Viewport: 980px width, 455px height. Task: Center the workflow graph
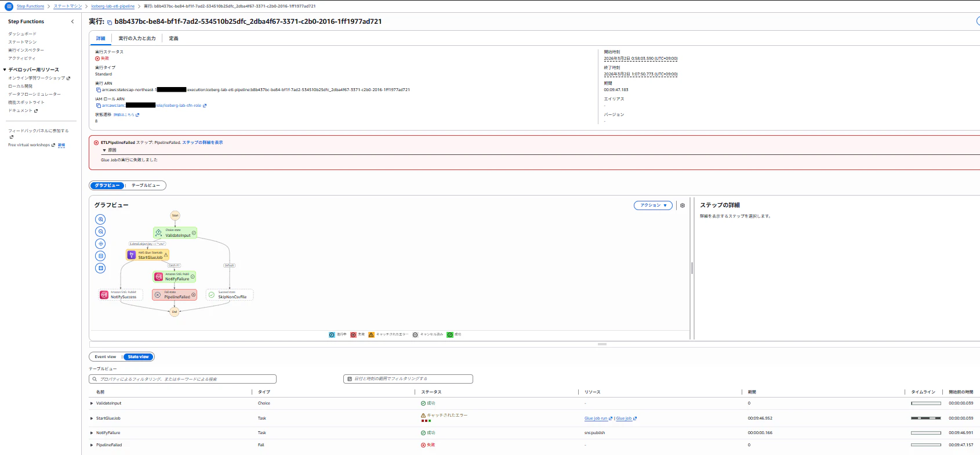click(101, 244)
